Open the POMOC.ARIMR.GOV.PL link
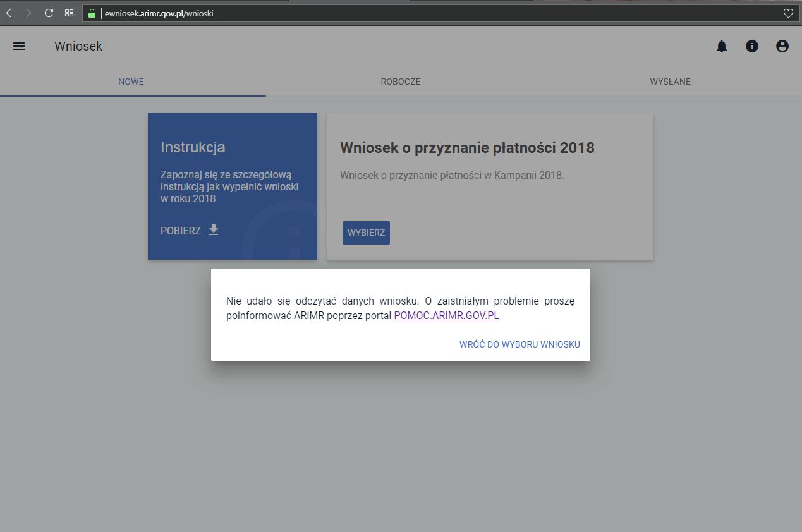This screenshot has width=802, height=532. (446, 315)
